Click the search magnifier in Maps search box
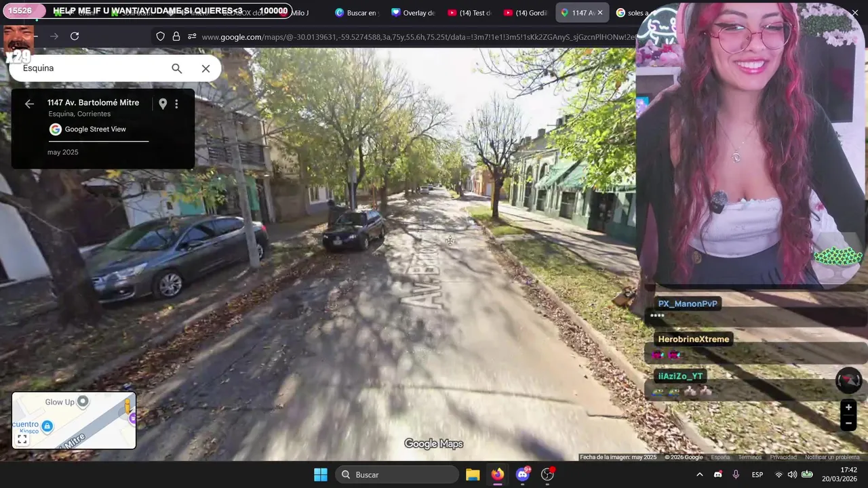 (x=177, y=68)
